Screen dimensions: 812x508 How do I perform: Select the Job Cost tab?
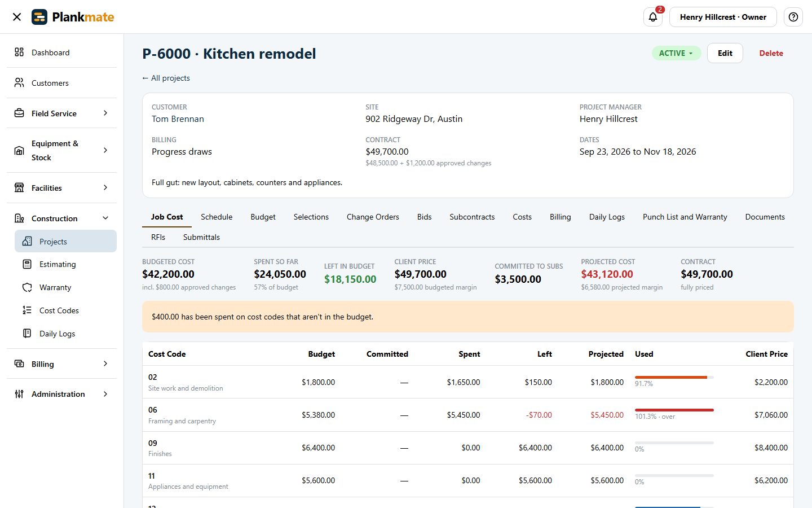pos(167,217)
